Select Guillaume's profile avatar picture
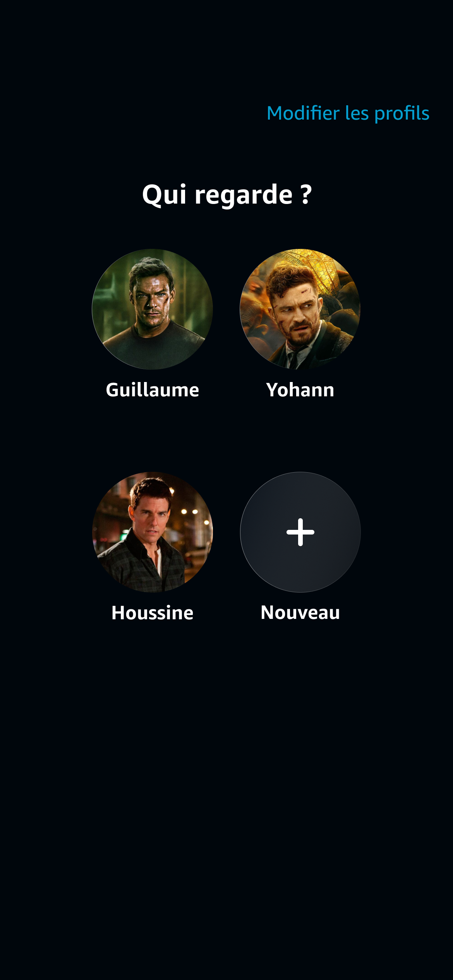This screenshot has width=453, height=980. (152, 309)
